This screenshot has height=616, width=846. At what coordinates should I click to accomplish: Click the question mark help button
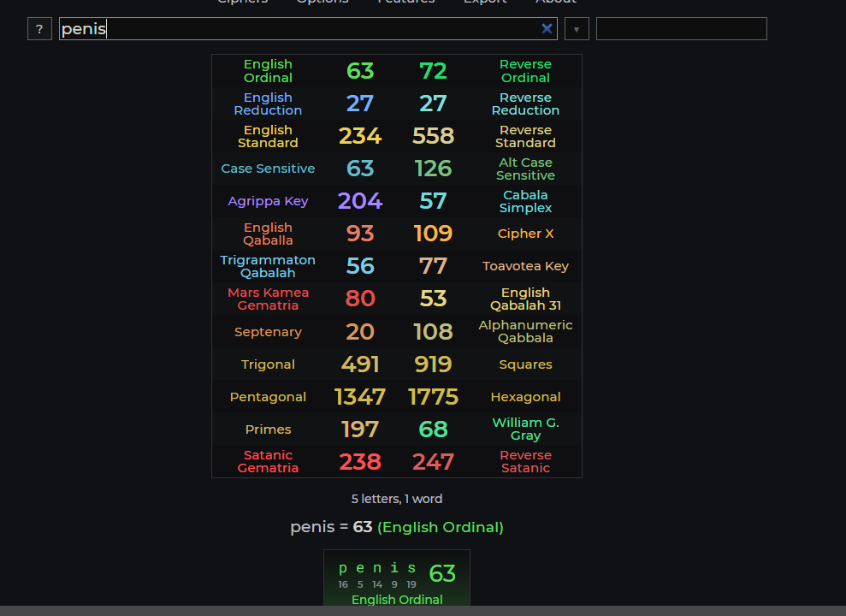(x=39, y=29)
